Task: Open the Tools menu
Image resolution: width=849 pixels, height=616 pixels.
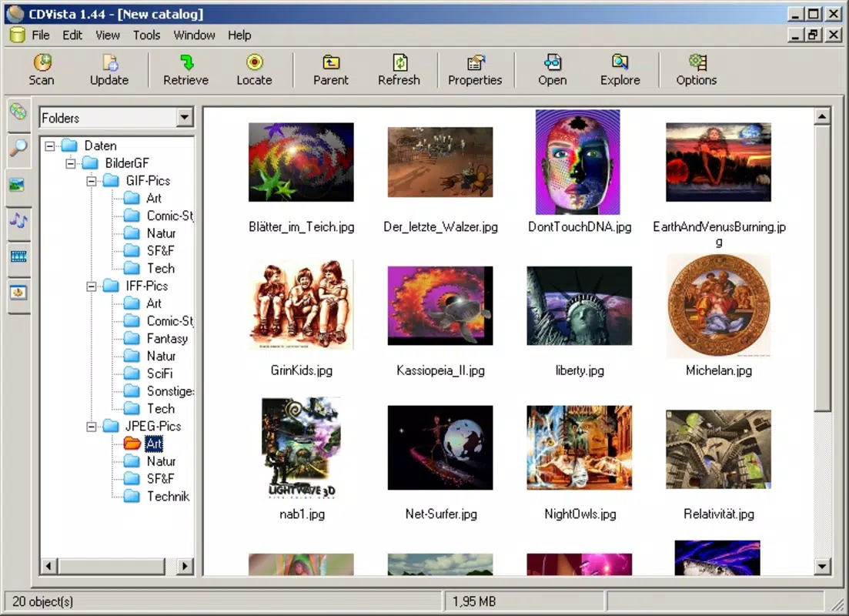Action: click(x=147, y=35)
